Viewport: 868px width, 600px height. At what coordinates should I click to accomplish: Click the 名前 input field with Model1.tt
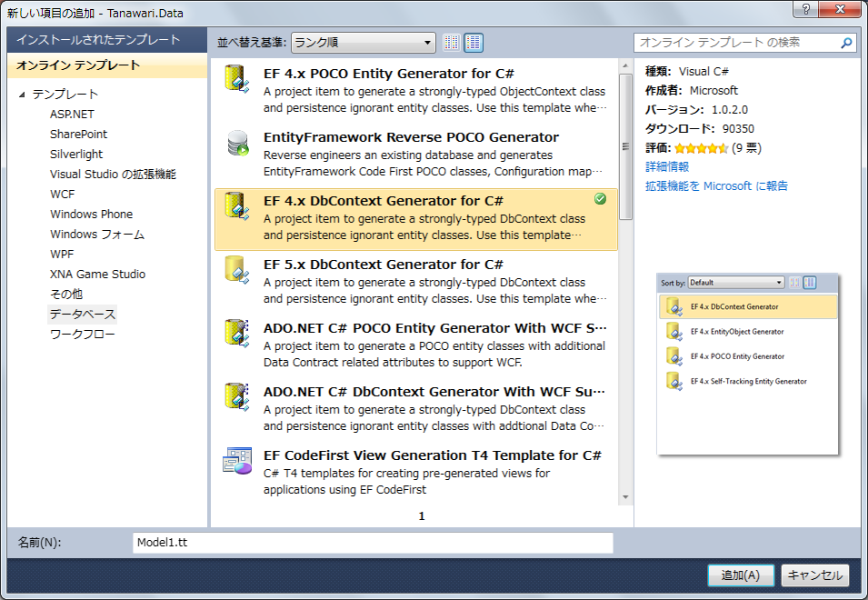(373, 543)
